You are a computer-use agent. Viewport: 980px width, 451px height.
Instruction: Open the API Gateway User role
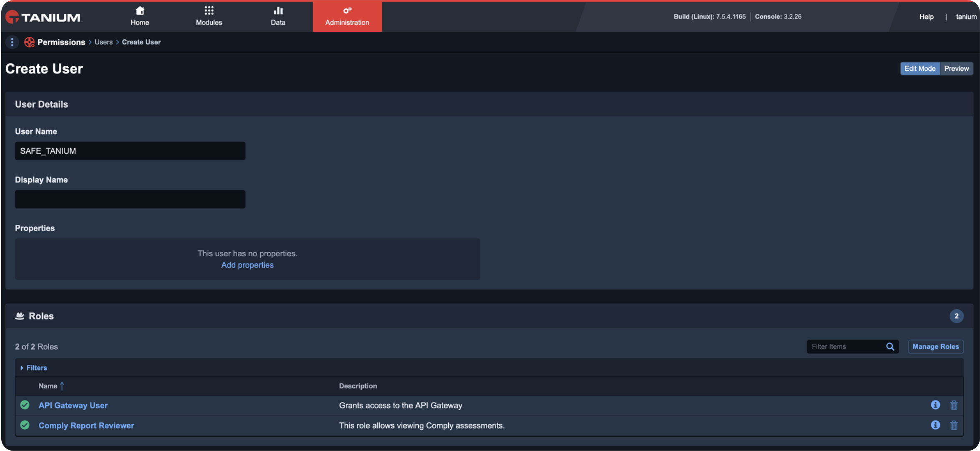tap(73, 405)
